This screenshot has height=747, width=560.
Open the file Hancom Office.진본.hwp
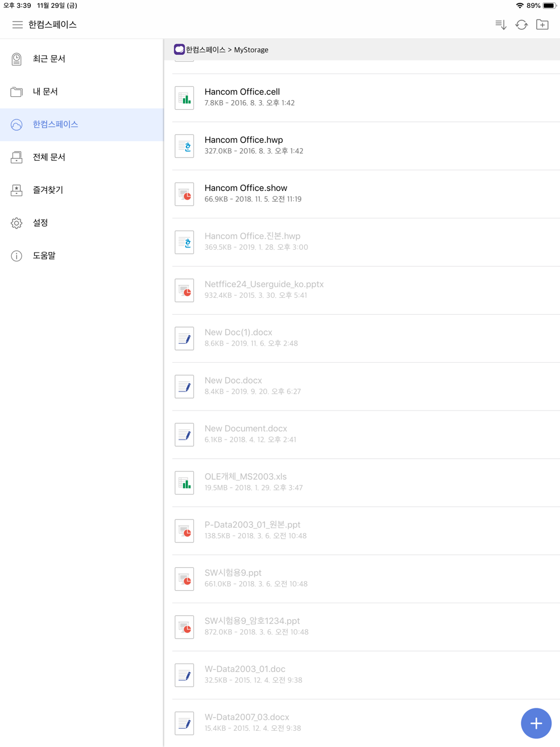(x=366, y=242)
